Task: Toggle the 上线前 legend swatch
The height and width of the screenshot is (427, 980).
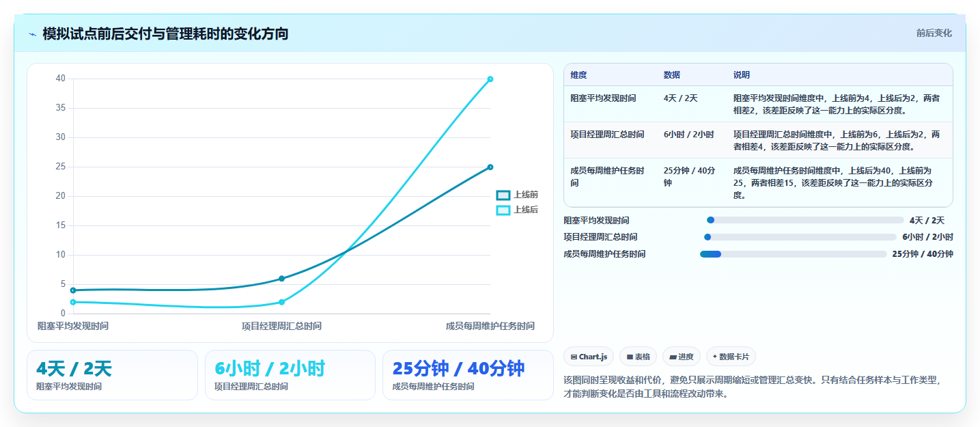Action: coord(503,195)
